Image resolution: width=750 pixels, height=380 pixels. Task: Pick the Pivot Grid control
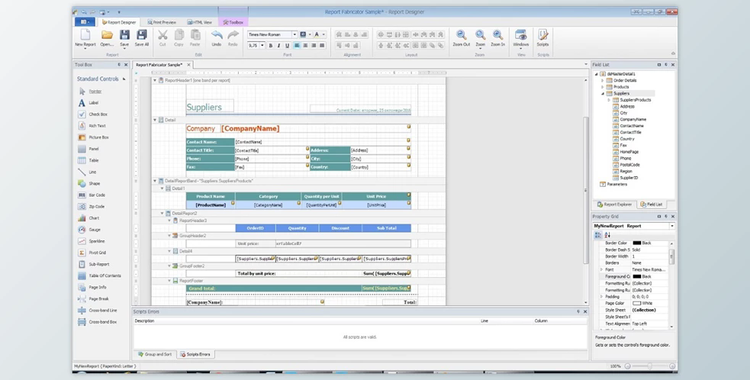[92, 252]
